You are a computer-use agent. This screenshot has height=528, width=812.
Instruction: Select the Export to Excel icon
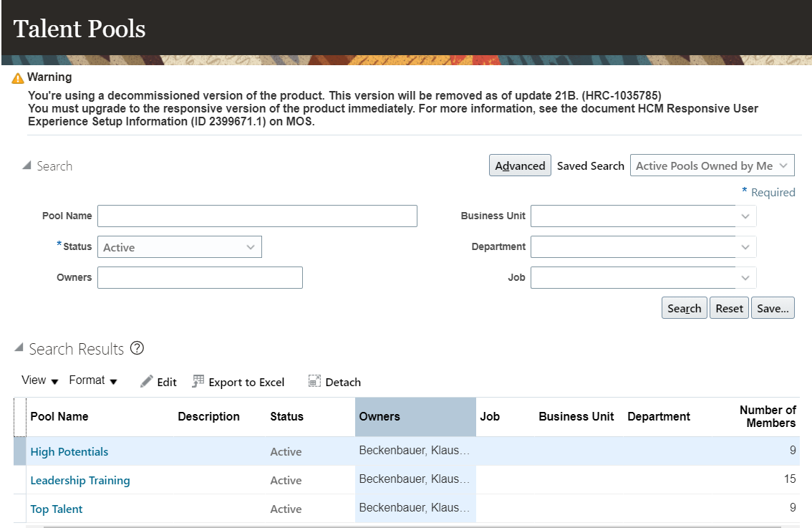coord(198,381)
